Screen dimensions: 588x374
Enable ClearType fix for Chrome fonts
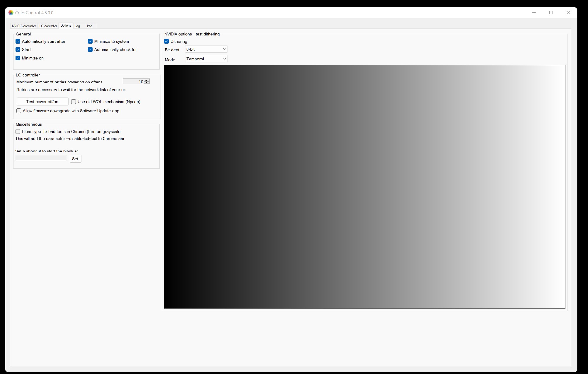point(18,132)
